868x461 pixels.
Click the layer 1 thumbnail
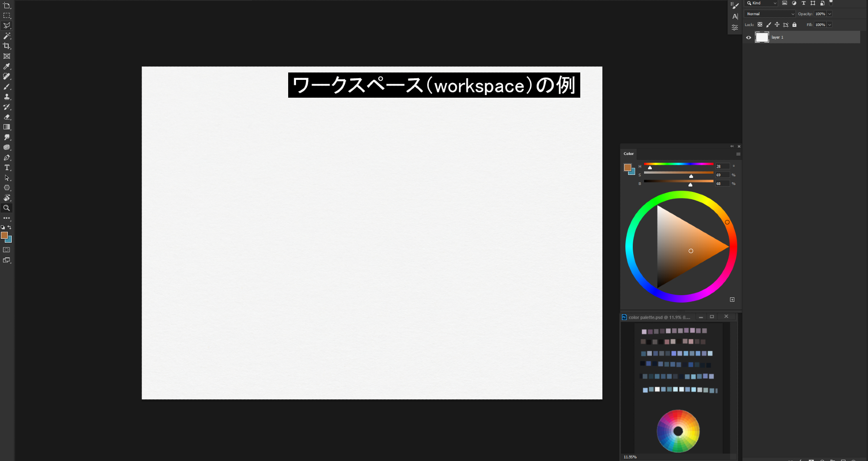762,37
